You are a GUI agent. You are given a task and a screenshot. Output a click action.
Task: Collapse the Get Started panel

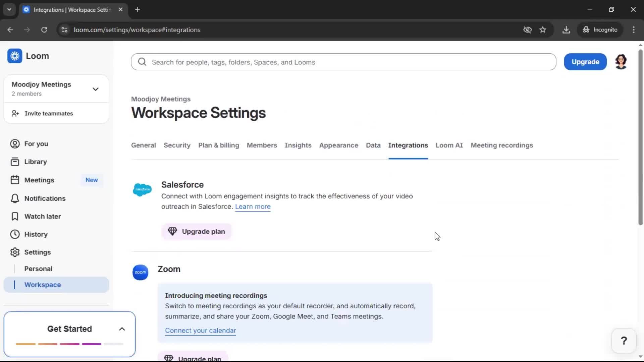click(x=122, y=329)
